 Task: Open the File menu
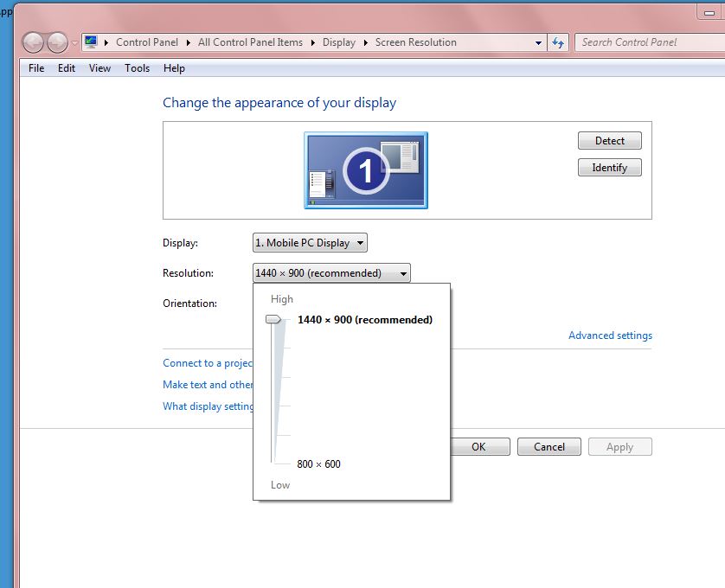point(36,68)
